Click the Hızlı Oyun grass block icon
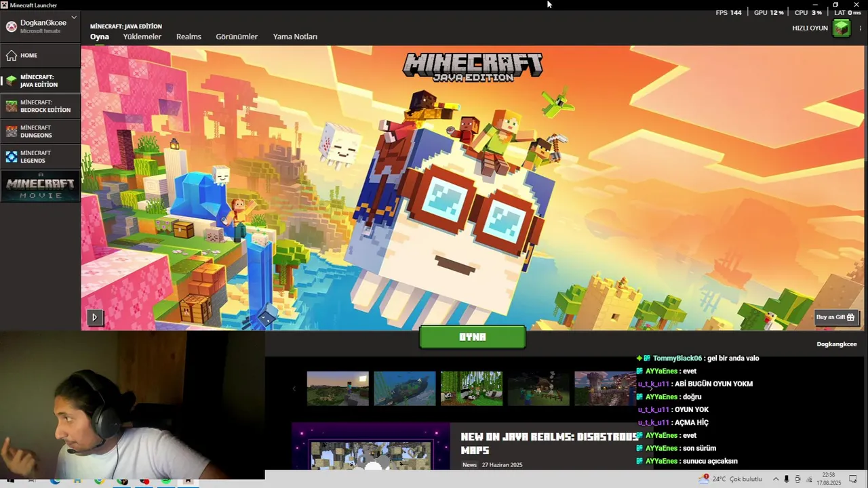Viewport: 868px width, 488px height. click(x=841, y=28)
